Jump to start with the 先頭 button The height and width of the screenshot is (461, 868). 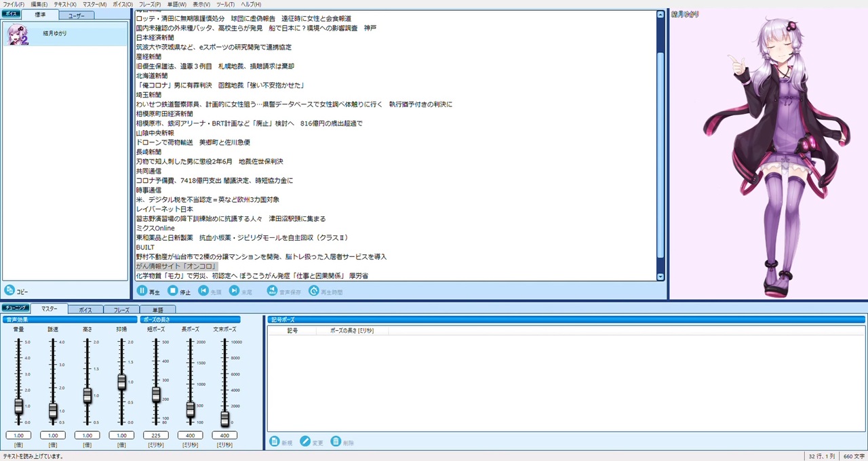coord(210,291)
